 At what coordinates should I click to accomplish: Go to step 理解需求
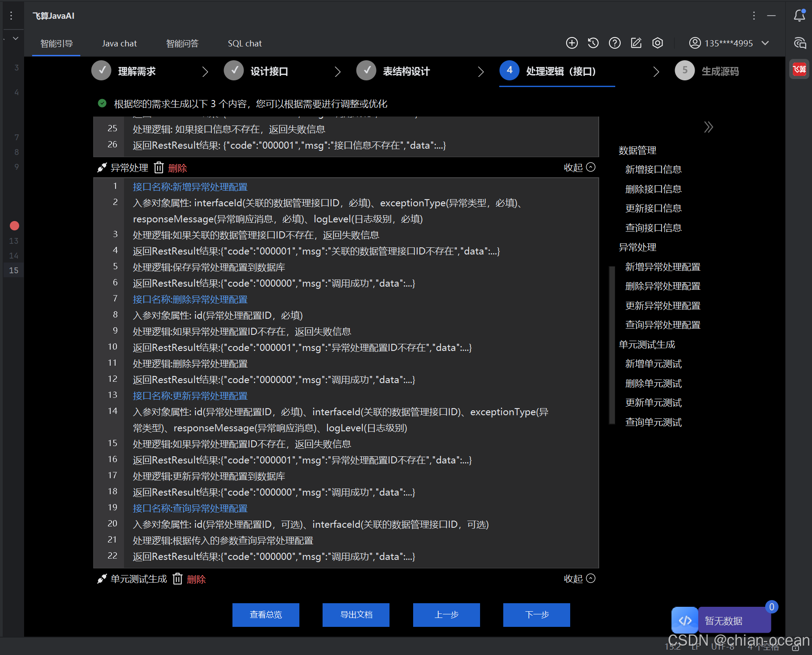pos(124,71)
